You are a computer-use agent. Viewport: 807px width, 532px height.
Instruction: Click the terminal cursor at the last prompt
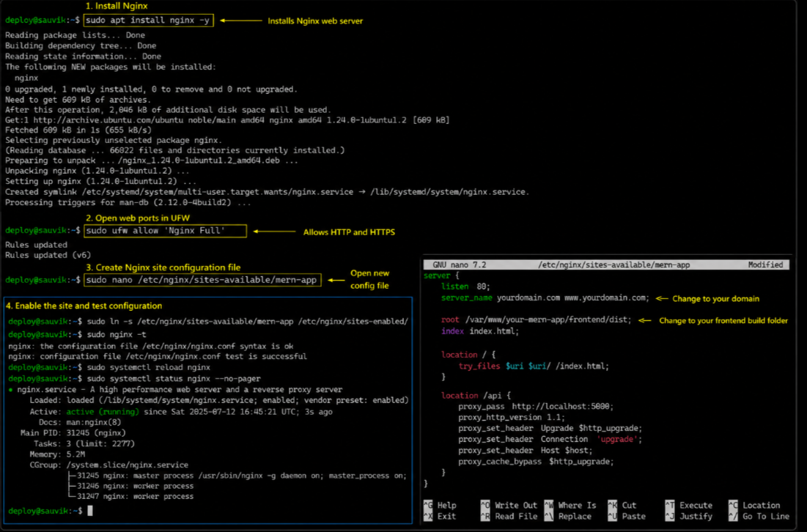[x=90, y=511]
